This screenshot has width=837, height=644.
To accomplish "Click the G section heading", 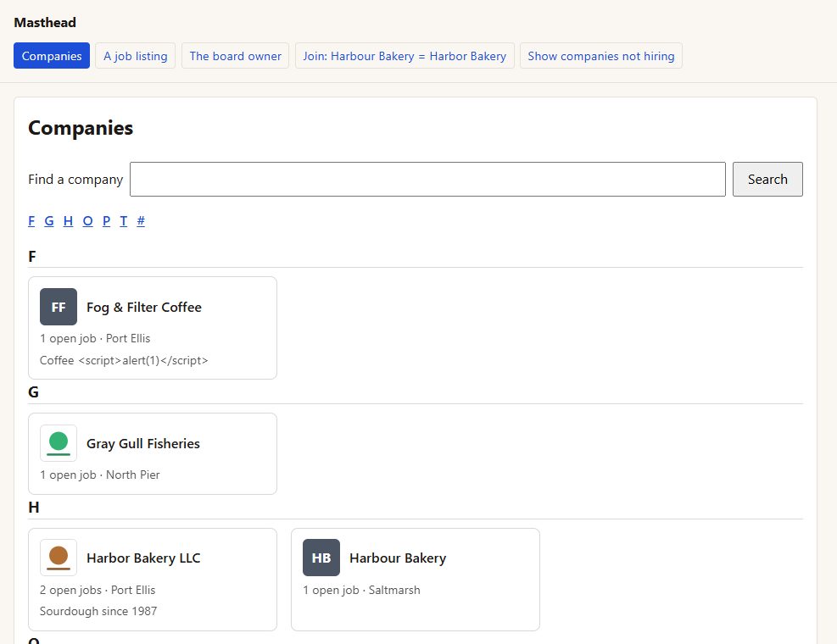I will [33, 392].
